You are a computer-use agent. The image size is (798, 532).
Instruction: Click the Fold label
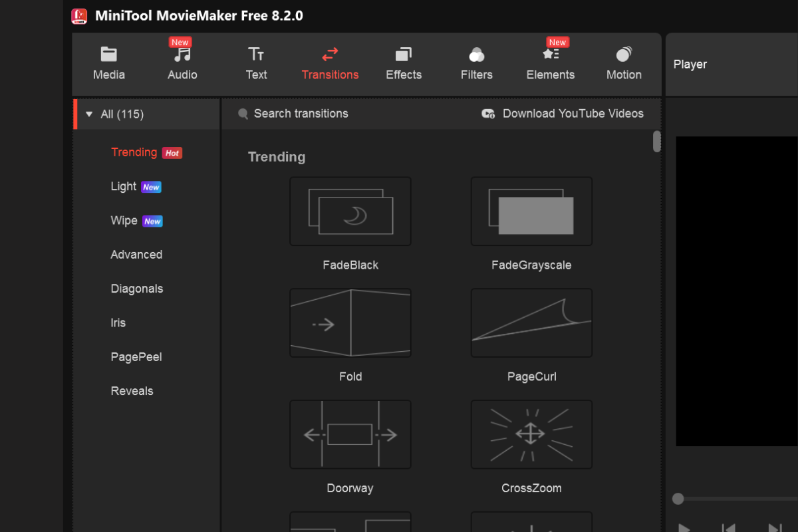(x=350, y=377)
